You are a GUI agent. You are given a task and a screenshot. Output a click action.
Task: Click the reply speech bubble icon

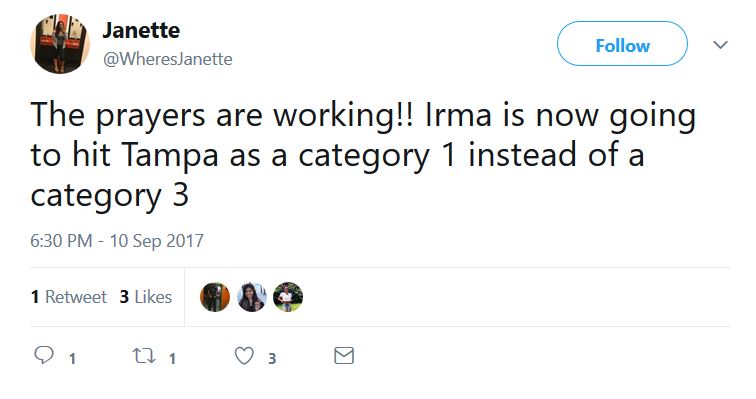click(43, 356)
